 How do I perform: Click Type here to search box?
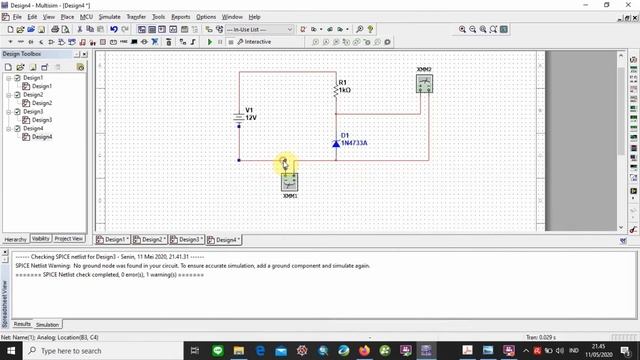click(x=103, y=351)
